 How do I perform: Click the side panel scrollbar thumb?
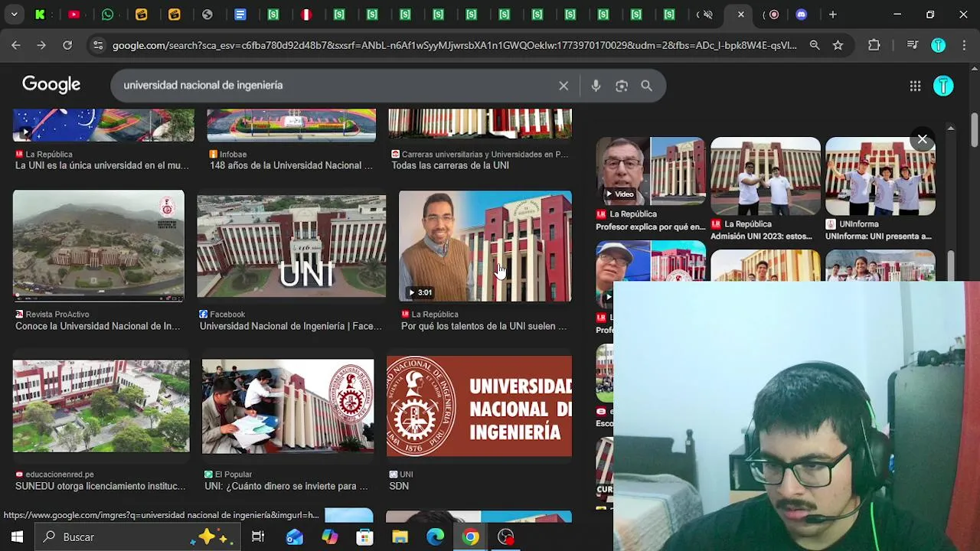951,266
